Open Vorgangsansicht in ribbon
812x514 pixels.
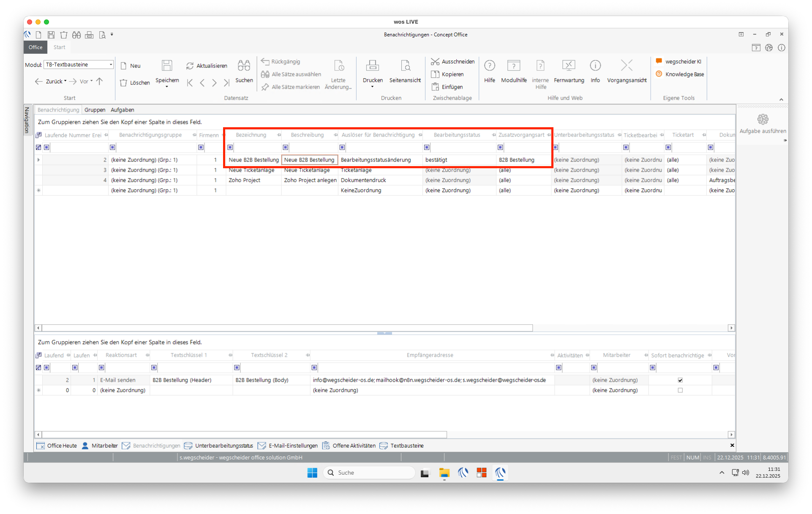click(627, 66)
